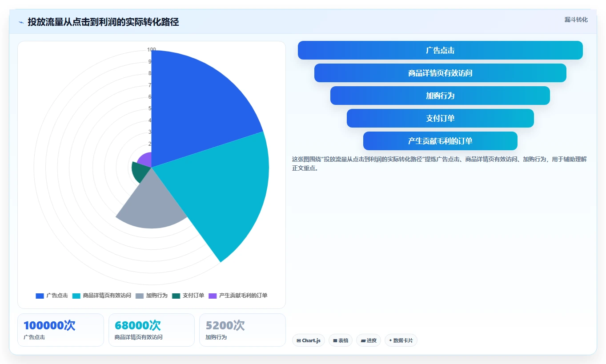Viewport: 606px width, 364px height.
Task: Open the 100000次 广告点击 data card
Action: (60, 330)
